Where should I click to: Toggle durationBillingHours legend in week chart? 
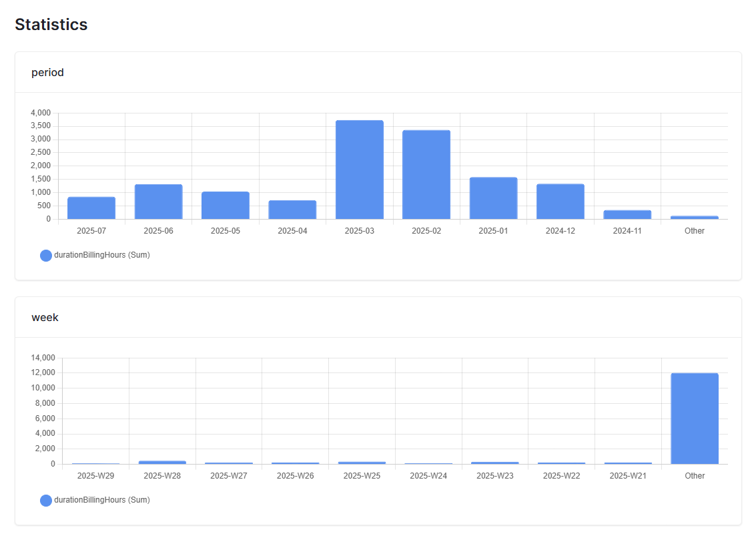95,500
